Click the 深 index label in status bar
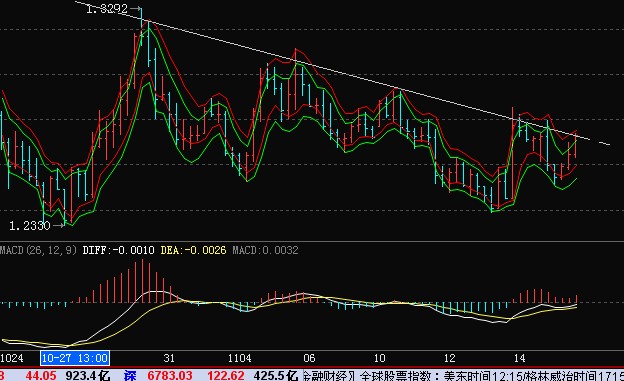 point(130,375)
